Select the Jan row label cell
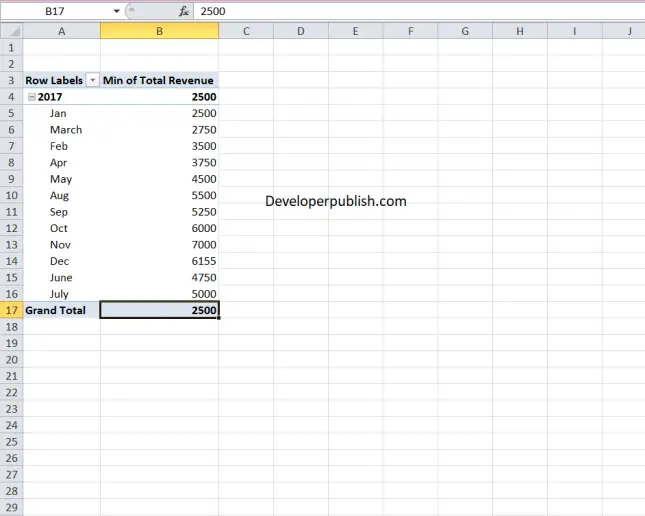 click(58, 113)
